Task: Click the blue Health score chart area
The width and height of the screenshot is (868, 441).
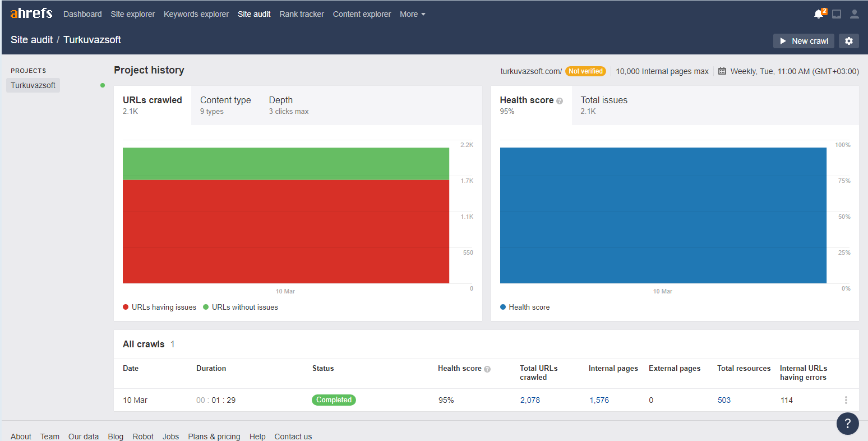Action: (663, 215)
